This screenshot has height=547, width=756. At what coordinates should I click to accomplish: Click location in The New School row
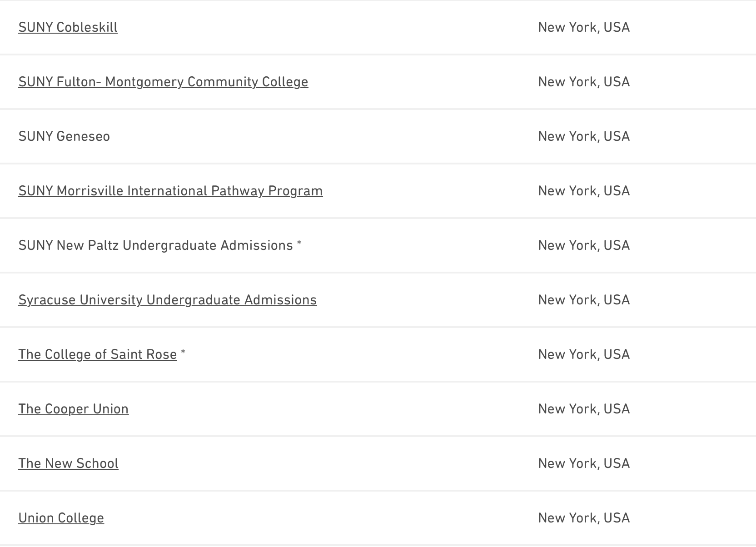pos(584,463)
